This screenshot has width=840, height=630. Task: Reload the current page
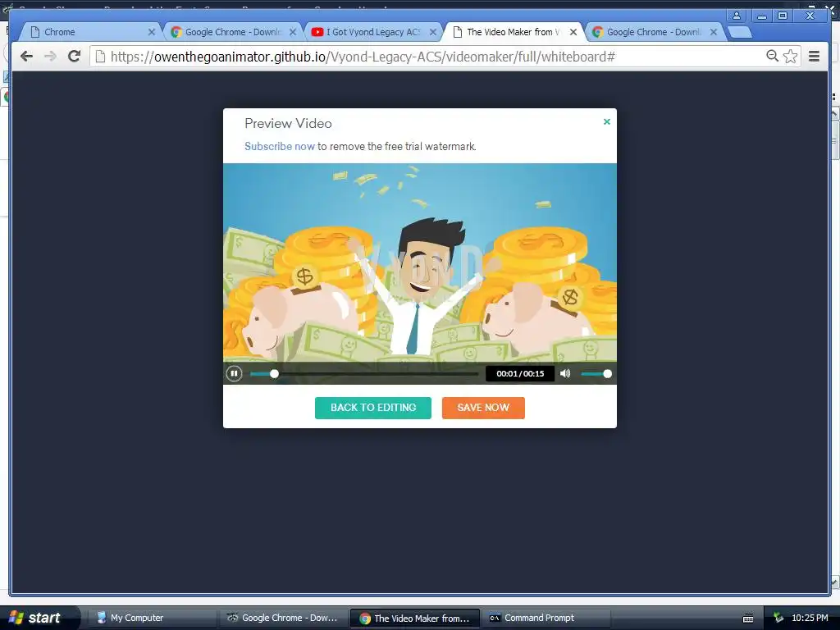point(74,56)
